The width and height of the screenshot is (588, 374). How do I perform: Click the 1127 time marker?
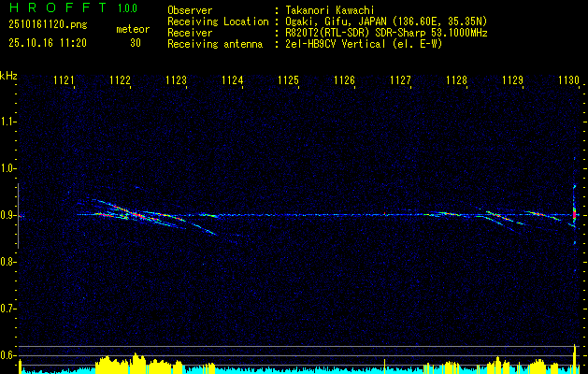point(400,80)
